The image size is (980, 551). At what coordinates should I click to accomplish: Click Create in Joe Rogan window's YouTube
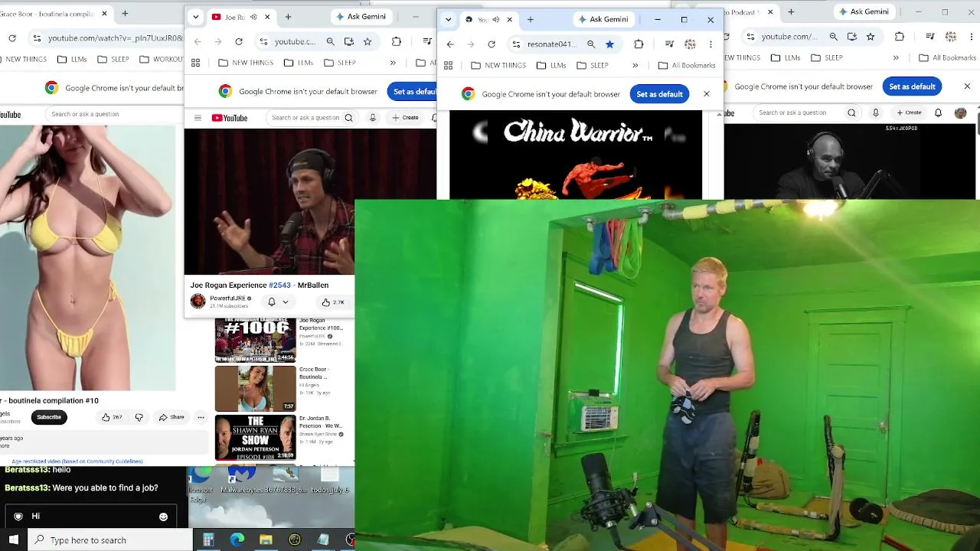(406, 118)
